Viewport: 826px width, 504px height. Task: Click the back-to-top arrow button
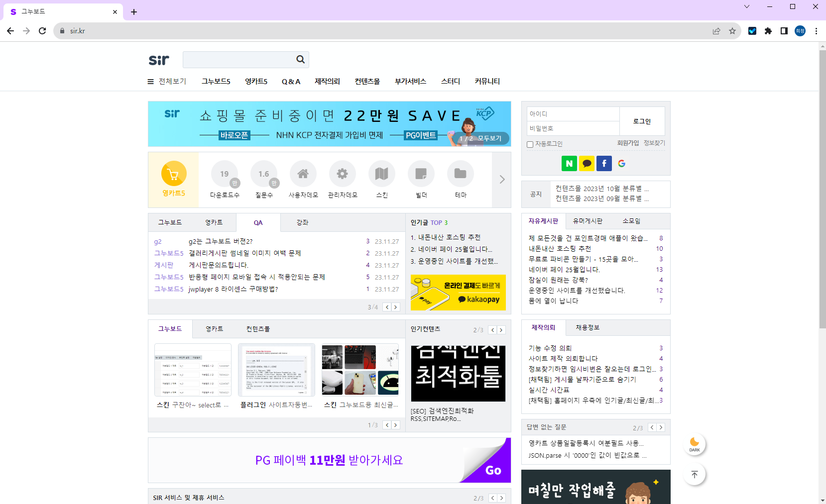click(695, 475)
